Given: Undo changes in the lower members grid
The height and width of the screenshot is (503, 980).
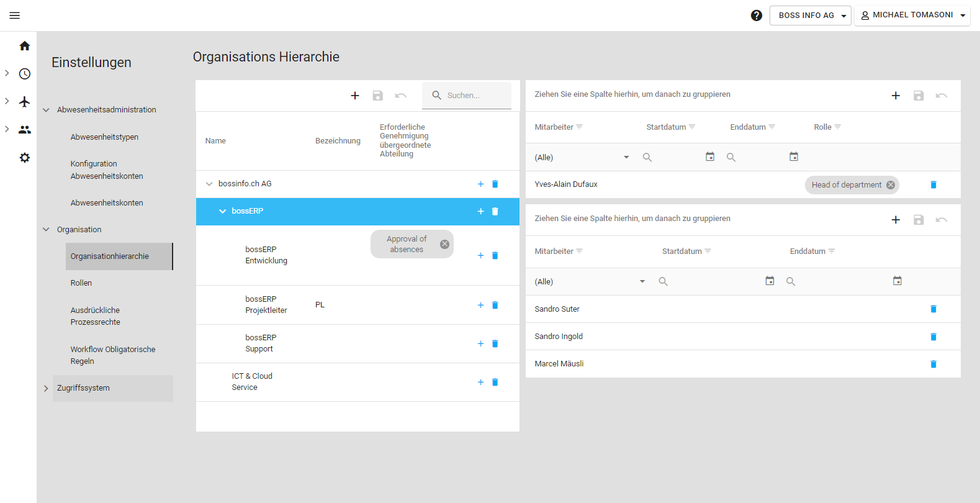Looking at the screenshot, I should tap(942, 220).
